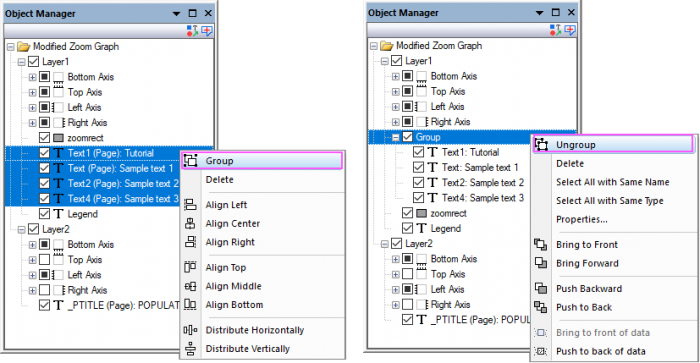The image size is (700, 363).
Task: Toggle the Layer2 checkbox in the right panel
Action: (396, 243)
